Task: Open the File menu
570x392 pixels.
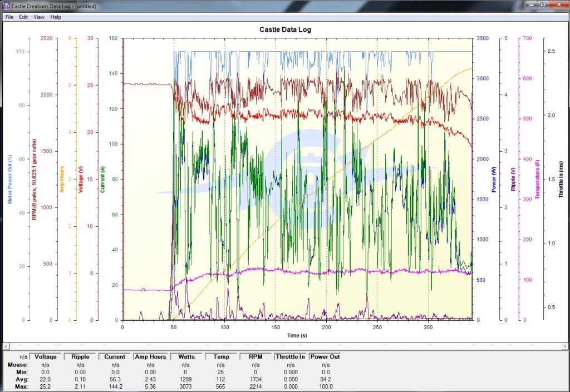Action: pyautogui.click(x=9, y=17)
